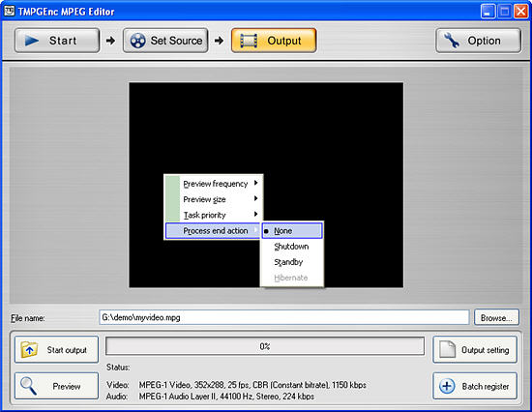Click the plus circle icon on Batch register
This screenshot has height=412, width=532.
point(447,386)
